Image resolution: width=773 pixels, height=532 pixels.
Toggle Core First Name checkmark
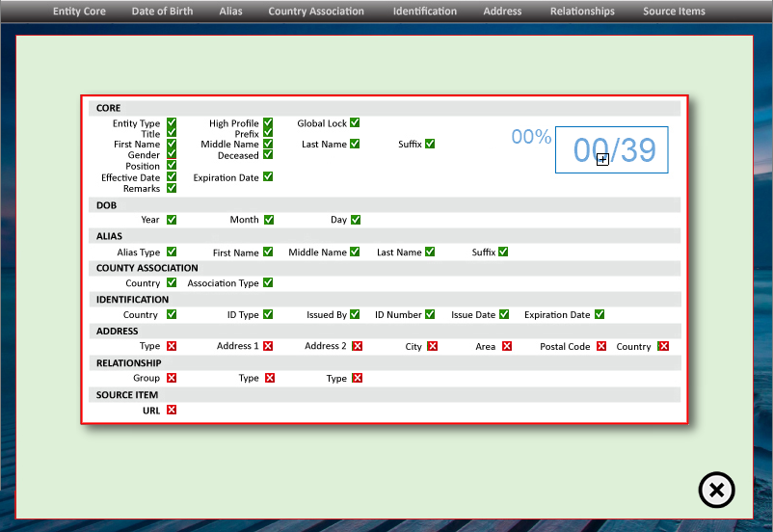(171, 144)
